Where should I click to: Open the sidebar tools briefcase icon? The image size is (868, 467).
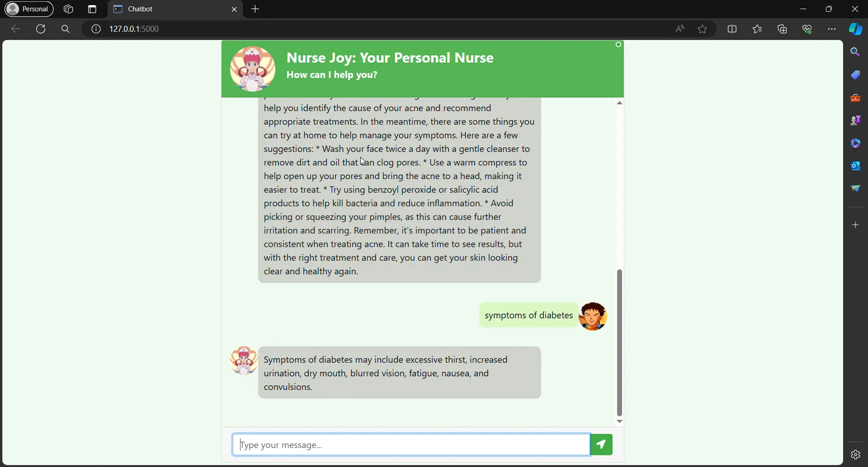[856, 98]
